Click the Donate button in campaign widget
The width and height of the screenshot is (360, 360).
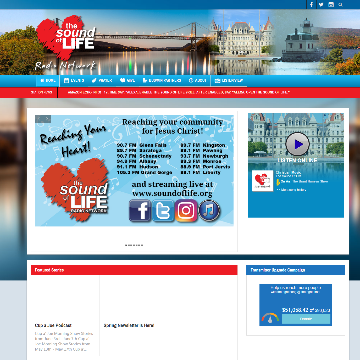pyautogui.click(x=306, y=319)
